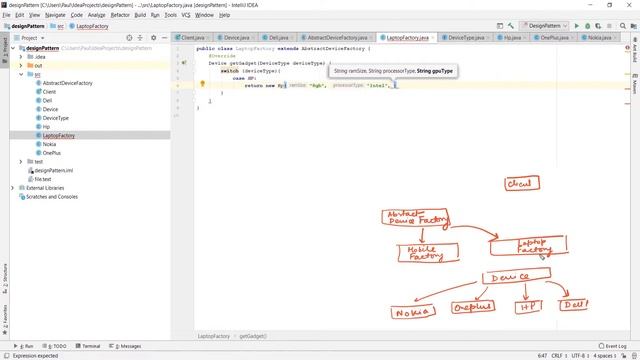Open the Favorites tool window stripe

click(x=5, y=320)
